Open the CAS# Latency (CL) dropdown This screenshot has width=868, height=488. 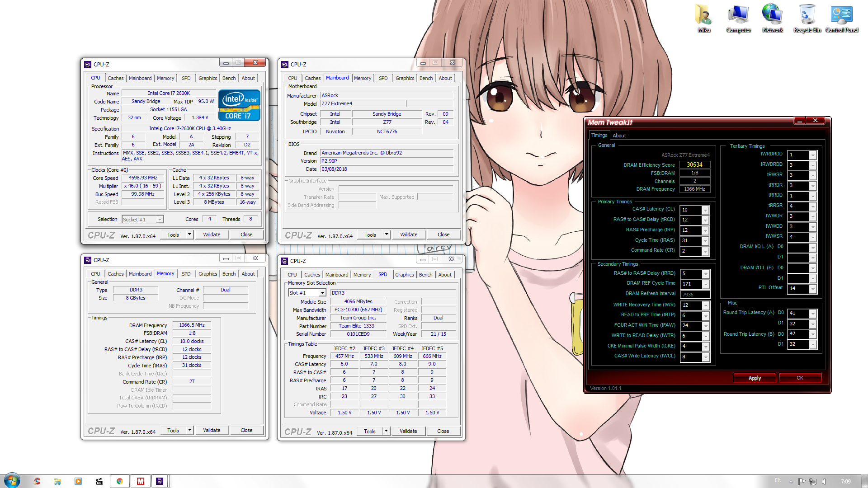[705, 210]
